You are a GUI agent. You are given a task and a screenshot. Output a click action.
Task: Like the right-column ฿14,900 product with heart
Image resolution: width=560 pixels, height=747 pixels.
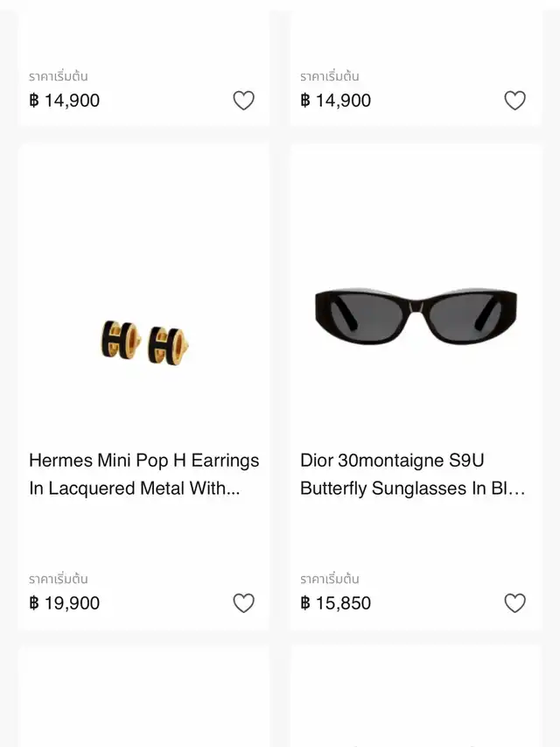(514, 101)
